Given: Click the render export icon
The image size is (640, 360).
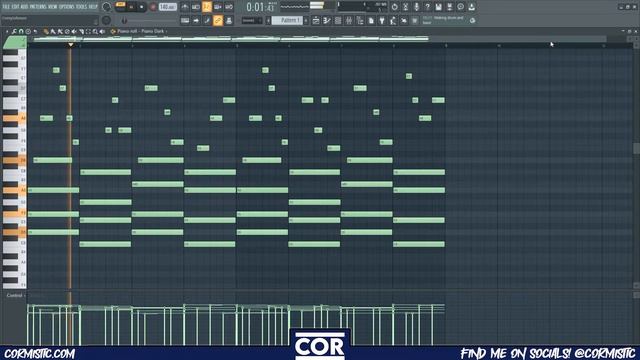Looking at the screenshot, I should [449, 7].
